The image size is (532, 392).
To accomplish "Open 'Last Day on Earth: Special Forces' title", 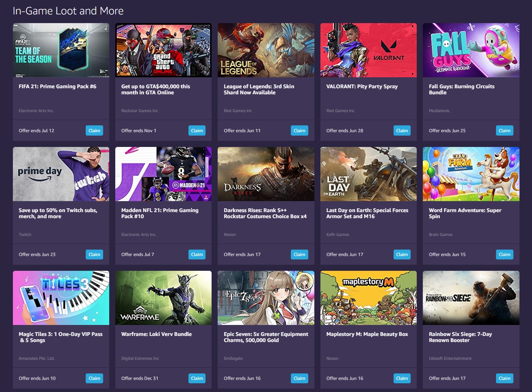I will point(367,213).
